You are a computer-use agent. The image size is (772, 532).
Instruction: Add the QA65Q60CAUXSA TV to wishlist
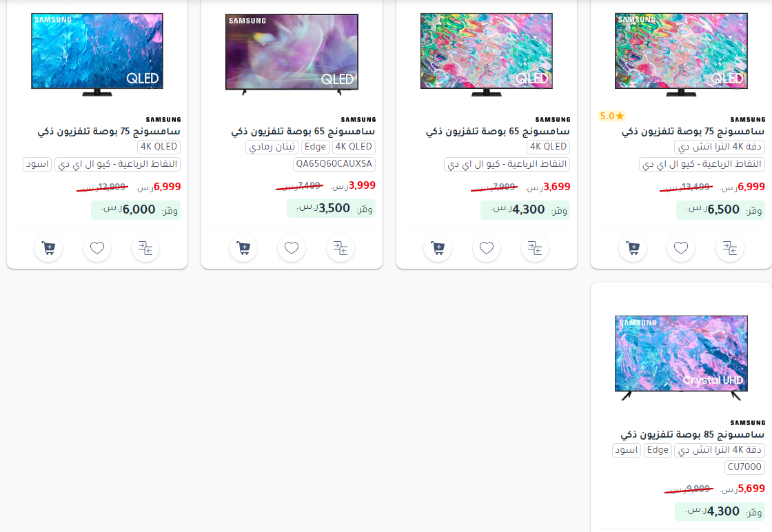292,248
